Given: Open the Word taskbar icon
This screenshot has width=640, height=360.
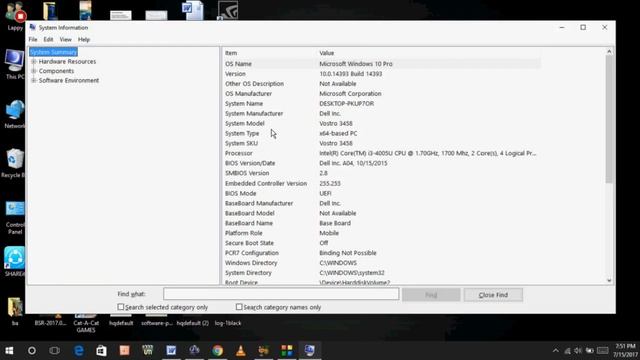Looking at the screenshot, I should pos(171,351).
